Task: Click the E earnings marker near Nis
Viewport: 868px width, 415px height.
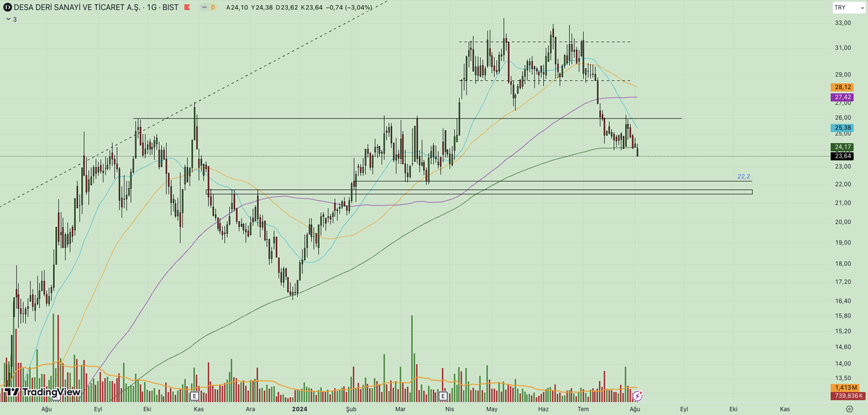Action: pyautogui.click(x=444, y=396)
